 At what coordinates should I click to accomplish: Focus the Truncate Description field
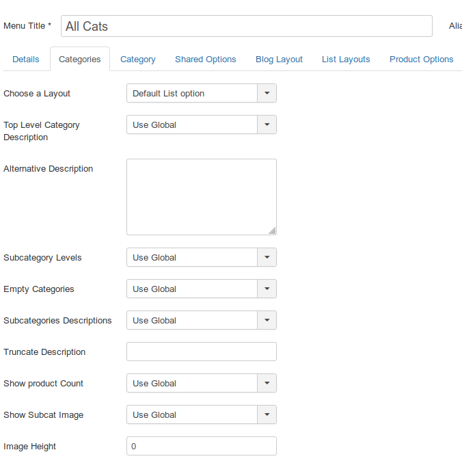pos(202,352)
